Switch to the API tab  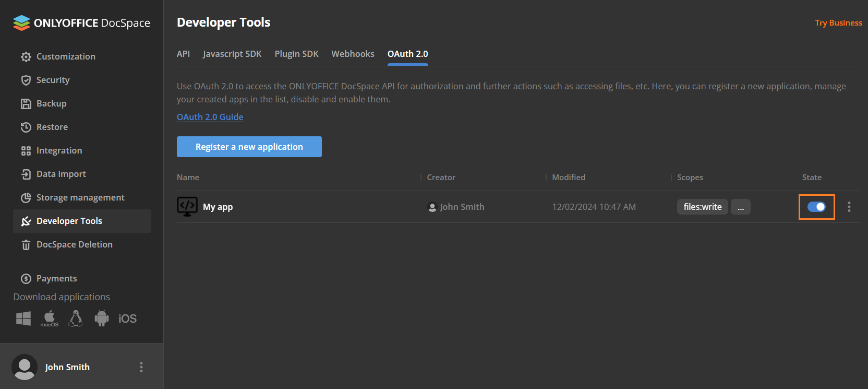pyautogui.click(x=183, y=54)
